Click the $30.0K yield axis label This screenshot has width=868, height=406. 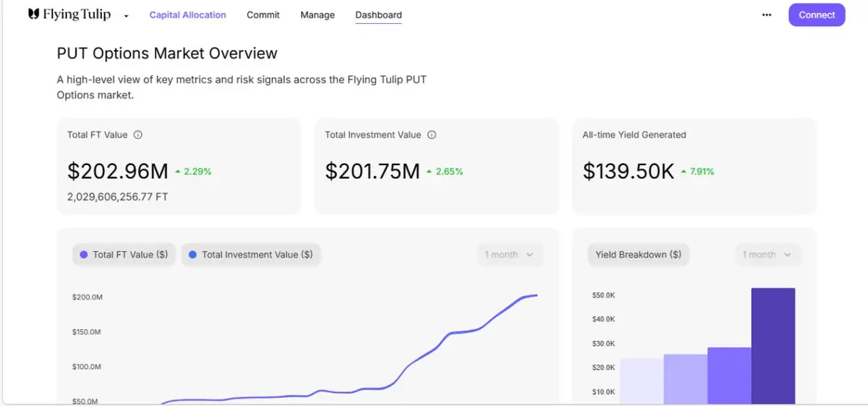point(603,344)
